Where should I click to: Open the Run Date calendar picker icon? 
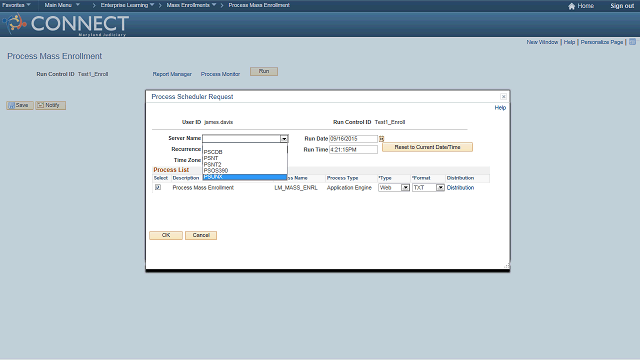(x=381, y=139)
